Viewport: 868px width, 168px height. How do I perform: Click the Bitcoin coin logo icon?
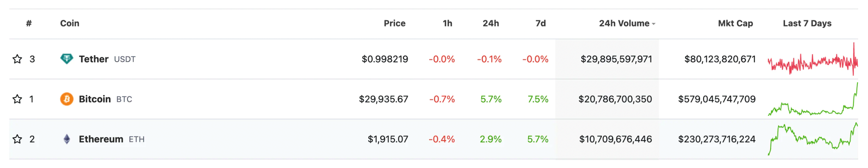pos(67,99)
